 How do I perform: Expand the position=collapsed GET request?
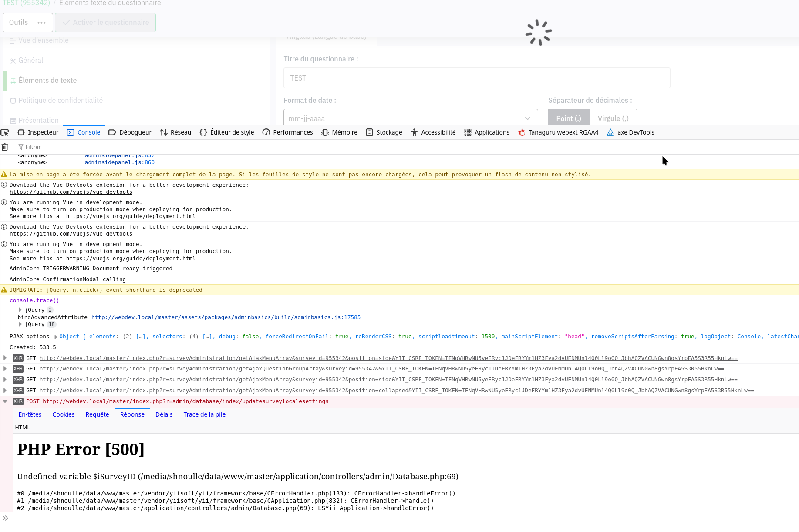5,391
